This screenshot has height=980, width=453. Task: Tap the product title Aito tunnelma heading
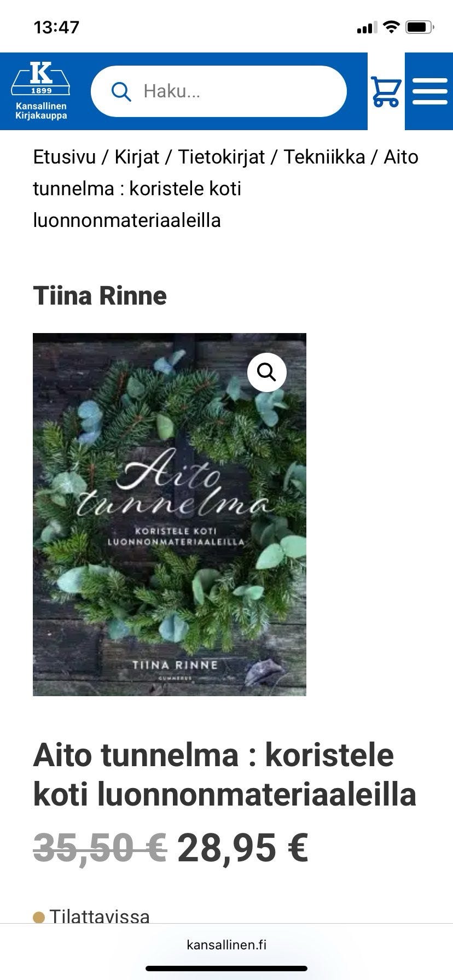(224, 774)
